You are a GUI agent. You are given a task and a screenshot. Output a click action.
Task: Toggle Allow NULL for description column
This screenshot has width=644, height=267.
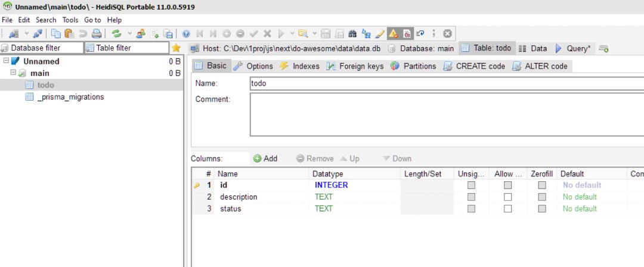508,197
